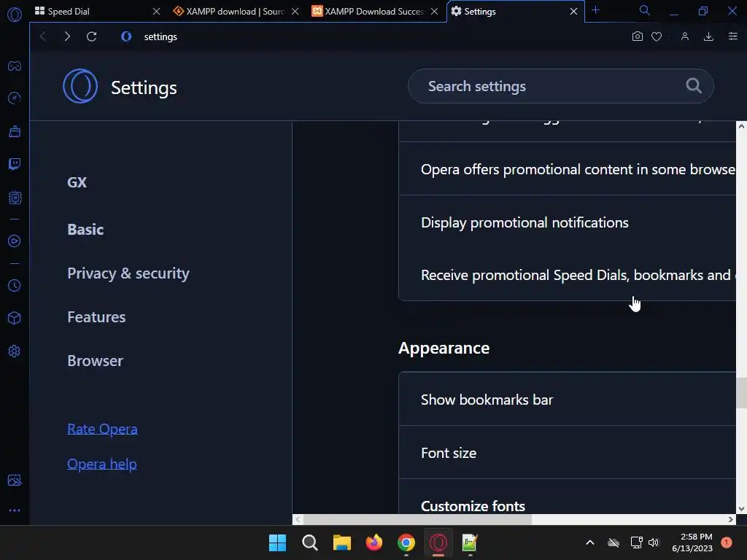Open the GX settings section
747x560 pixels.
77,182
